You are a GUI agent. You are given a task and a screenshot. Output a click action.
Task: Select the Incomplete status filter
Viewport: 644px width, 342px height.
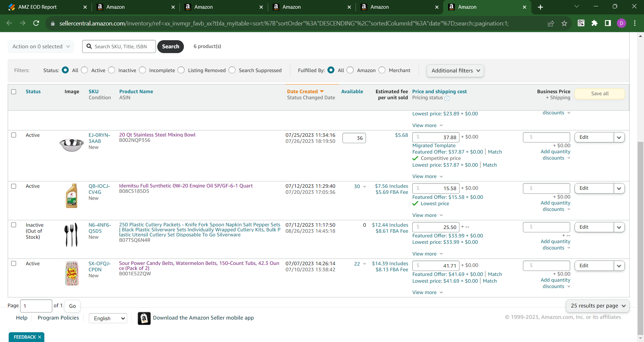(x=143, y=70)
